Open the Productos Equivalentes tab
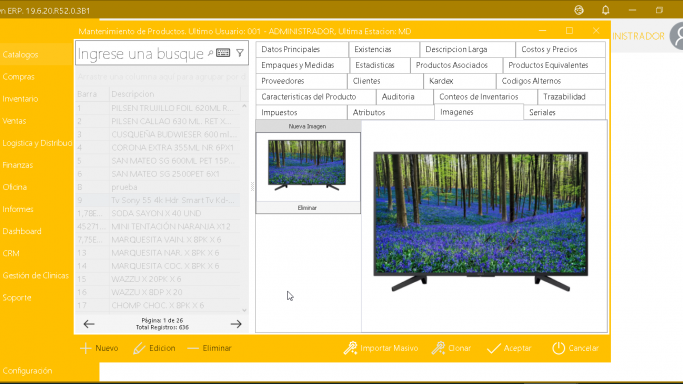 pyautogui.click(x=554, y=65)
